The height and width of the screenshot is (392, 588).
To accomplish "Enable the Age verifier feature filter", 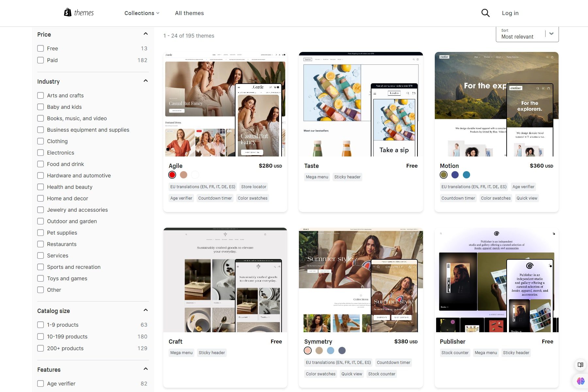I will [41, 384].
